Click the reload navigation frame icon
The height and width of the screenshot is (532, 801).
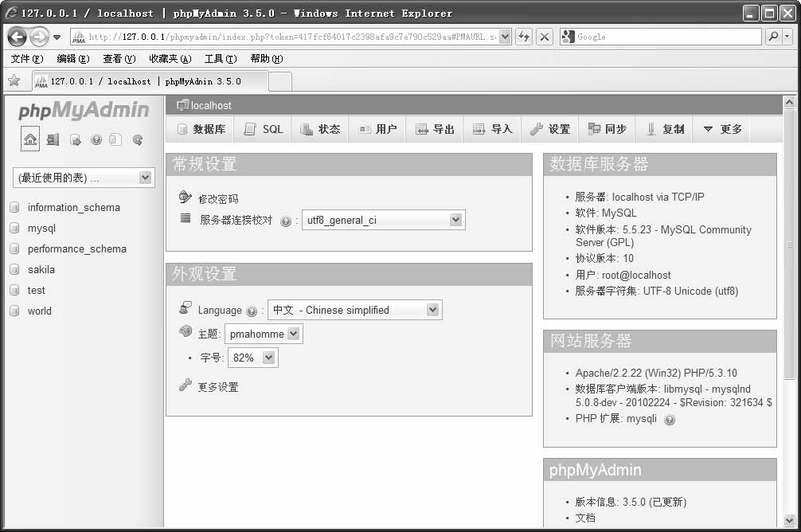pos(138,139)
